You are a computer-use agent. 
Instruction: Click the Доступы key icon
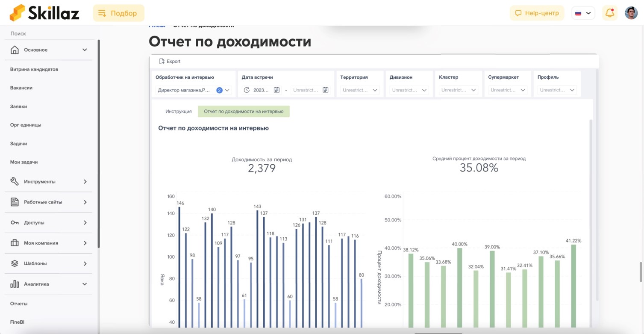14,222
